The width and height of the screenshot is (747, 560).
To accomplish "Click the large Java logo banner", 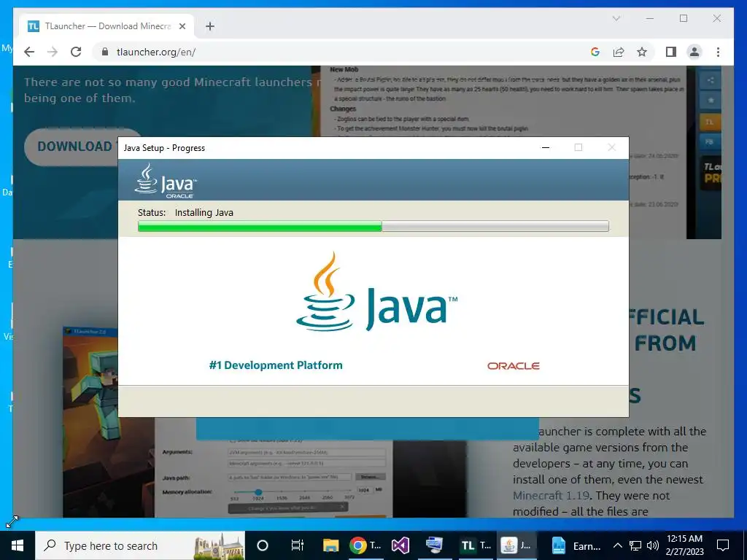I will tap(377, 292).
